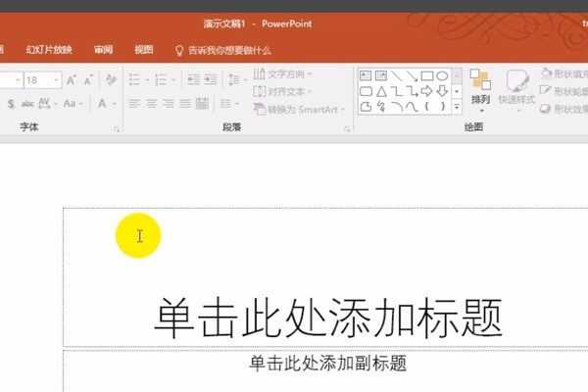Apply numbered list icon
The image size is (588, 392).
tap(161, 80)
